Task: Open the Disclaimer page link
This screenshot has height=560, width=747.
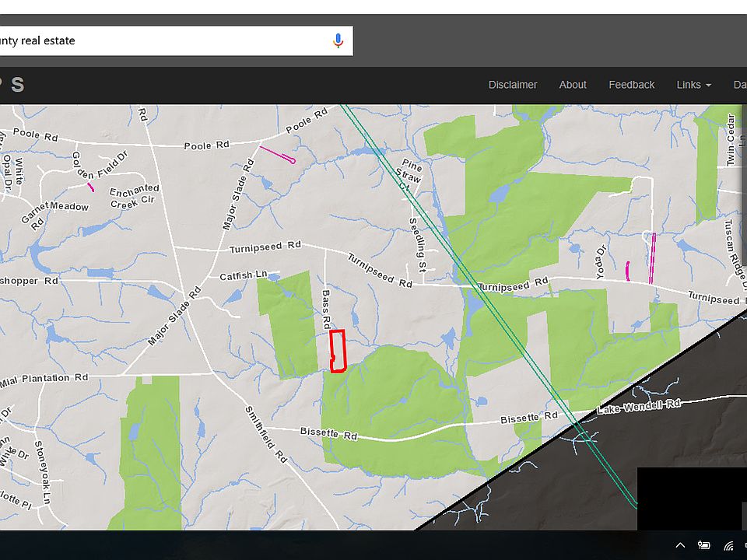Action: pyautogui.click(x=513, y=85)
